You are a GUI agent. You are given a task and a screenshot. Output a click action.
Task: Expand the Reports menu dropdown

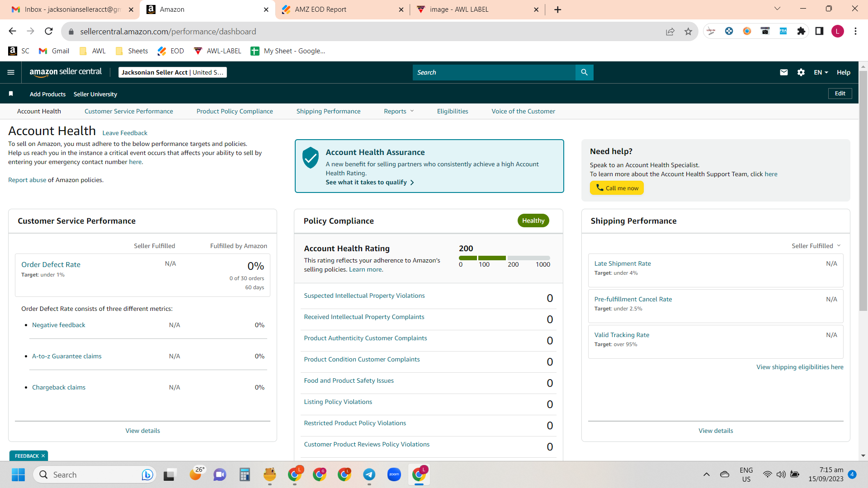click(399, 111)
